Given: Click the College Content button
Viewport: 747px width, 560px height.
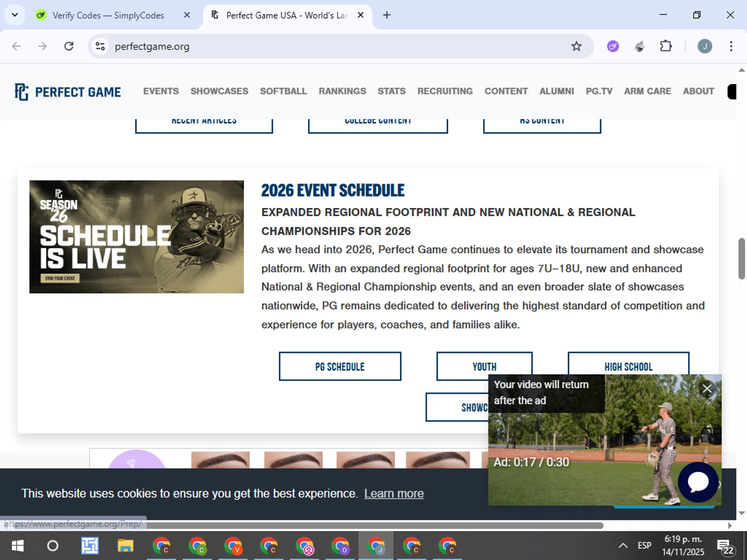Looking at the screenshot, I should coord(378,125).
